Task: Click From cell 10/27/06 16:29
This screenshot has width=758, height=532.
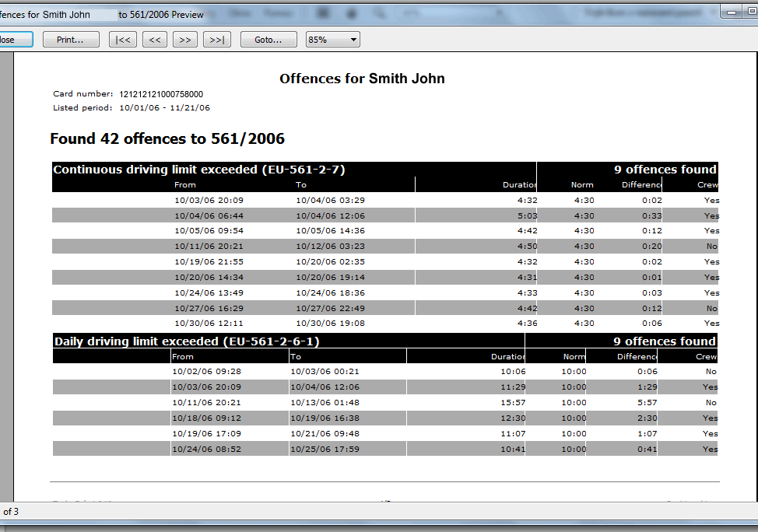Action: click(x=209, y=308)
